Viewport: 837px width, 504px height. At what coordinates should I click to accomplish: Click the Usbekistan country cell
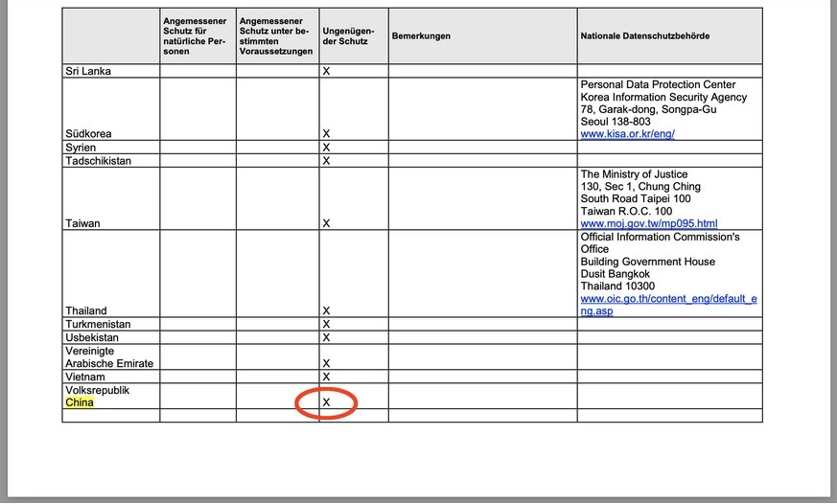(x=111, y=337)
